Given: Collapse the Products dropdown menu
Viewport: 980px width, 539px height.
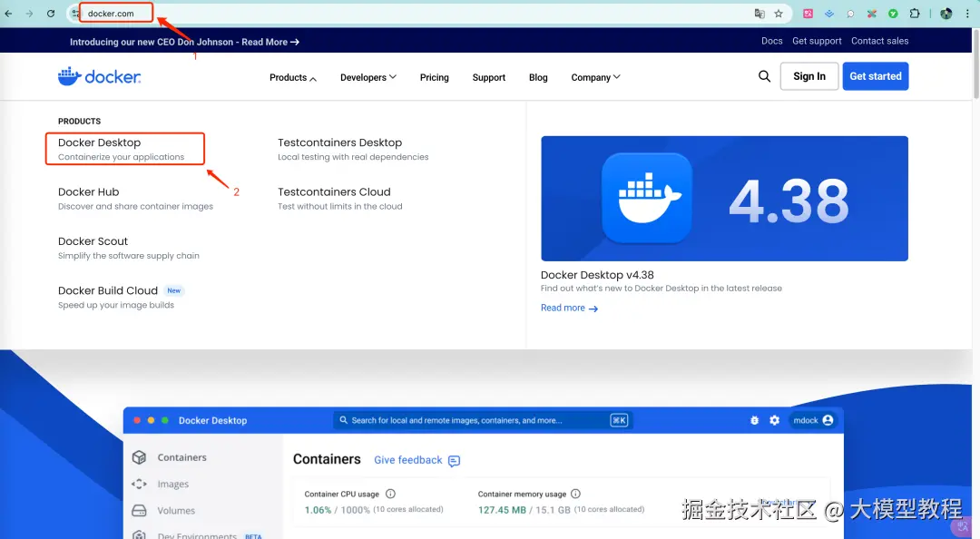Looking at the screenshot, I should coord(291,77).
